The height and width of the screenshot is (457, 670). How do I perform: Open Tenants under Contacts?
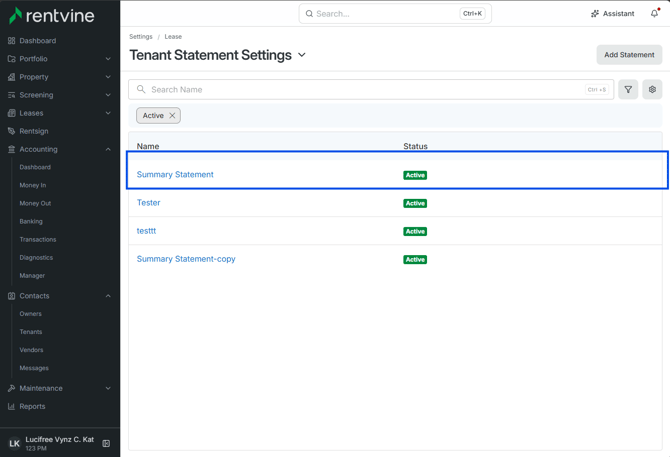(x=31, y=331)
